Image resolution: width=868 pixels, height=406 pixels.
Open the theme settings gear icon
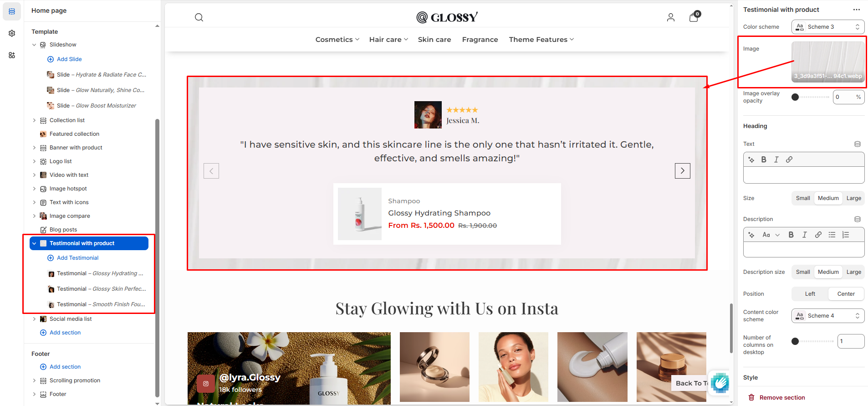pyautogui.click(x=12, y=33)
